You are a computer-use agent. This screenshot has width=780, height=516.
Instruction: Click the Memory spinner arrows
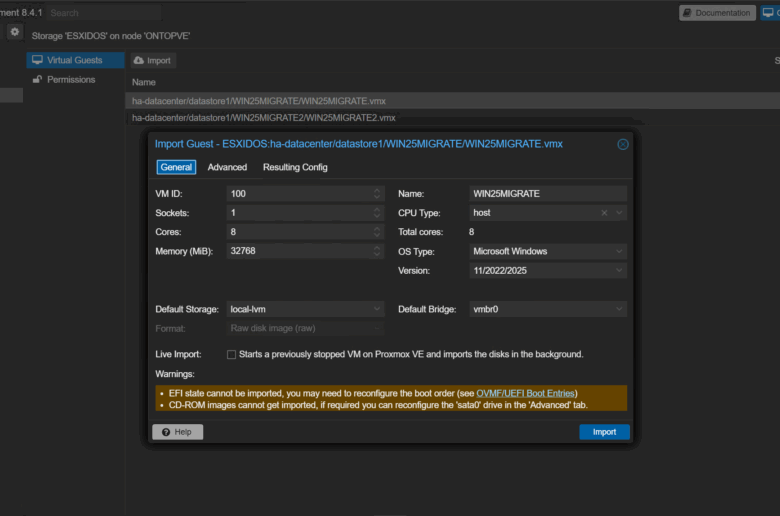[377, 251]
